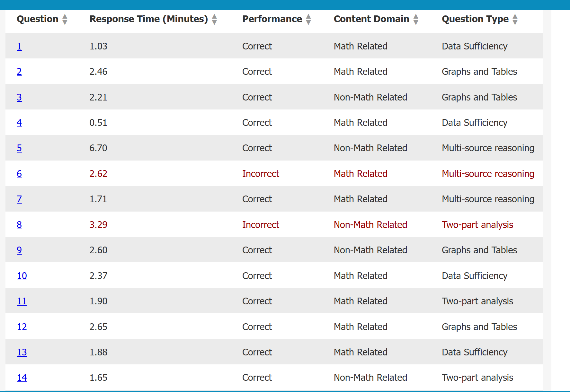Screen dimensions: 570x392
Task: Open question 5 link
Action: (x=19, y=148)
